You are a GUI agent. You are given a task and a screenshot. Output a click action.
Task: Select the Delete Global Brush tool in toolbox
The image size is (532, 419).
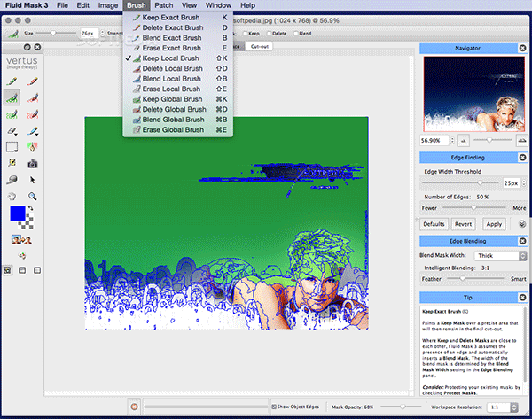coord(33,114)
